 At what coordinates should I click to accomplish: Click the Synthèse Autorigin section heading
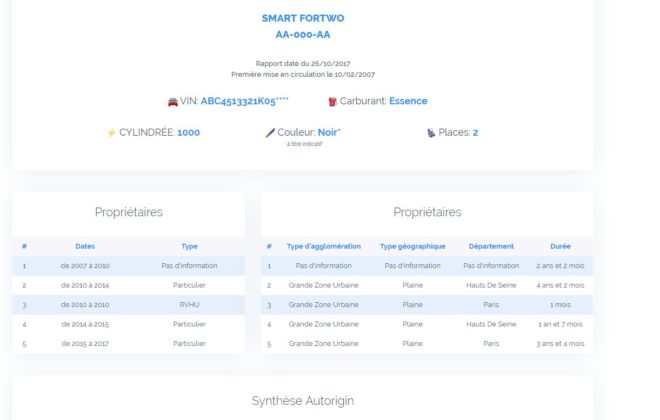pos(303,401)
